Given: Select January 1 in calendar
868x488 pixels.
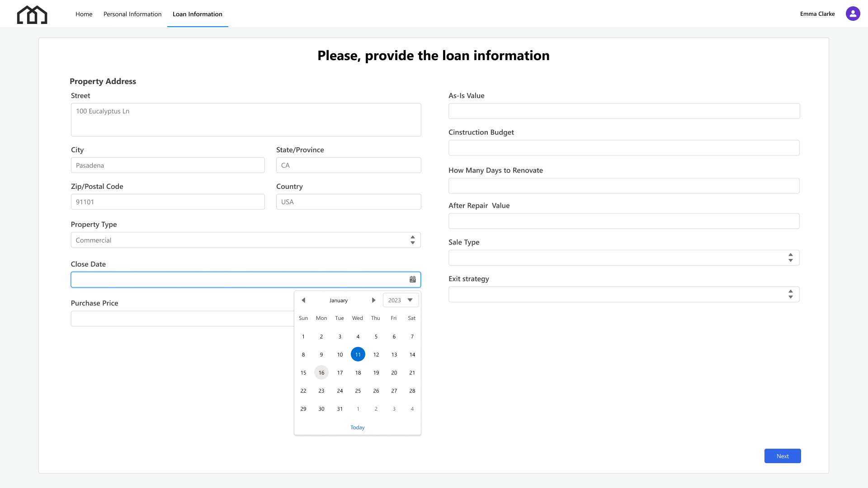Looking at the screenshot, I should [303, 336].
